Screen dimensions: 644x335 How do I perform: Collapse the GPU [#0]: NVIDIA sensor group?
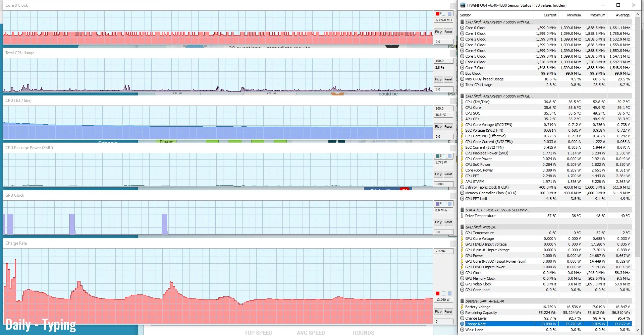[462, 227]
